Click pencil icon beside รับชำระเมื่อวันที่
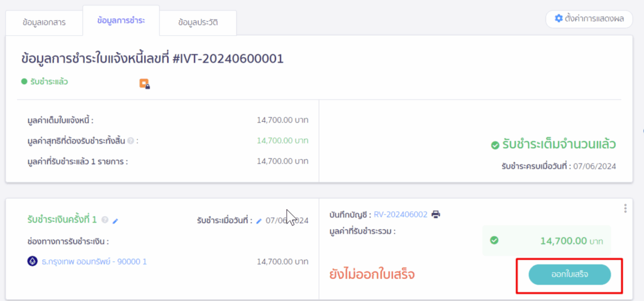Viewport: 644px width, 301px height. [258, 221]
